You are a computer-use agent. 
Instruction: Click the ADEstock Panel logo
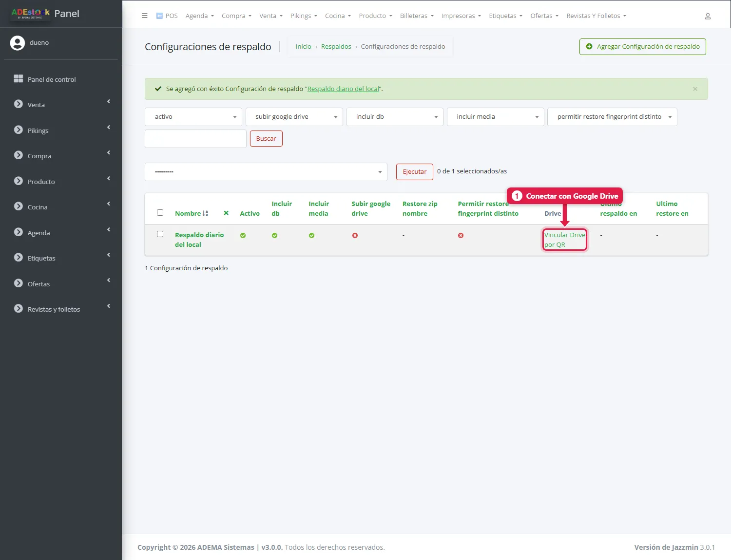(45, 14)
